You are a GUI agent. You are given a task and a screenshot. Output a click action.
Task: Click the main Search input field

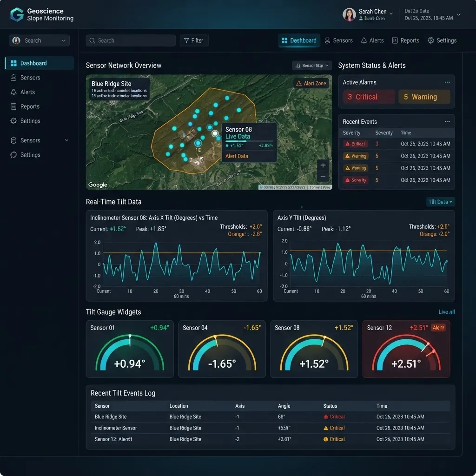pos(131,40)
